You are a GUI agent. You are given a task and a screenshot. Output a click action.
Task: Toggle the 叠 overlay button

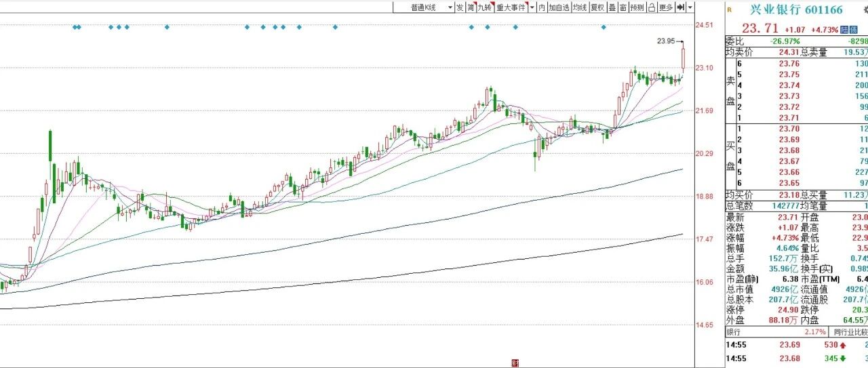pos(612,7)
